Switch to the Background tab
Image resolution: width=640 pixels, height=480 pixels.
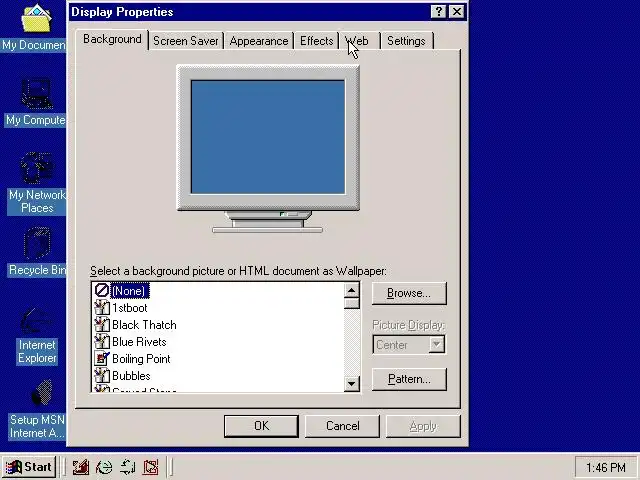click(x=112, y=39)
